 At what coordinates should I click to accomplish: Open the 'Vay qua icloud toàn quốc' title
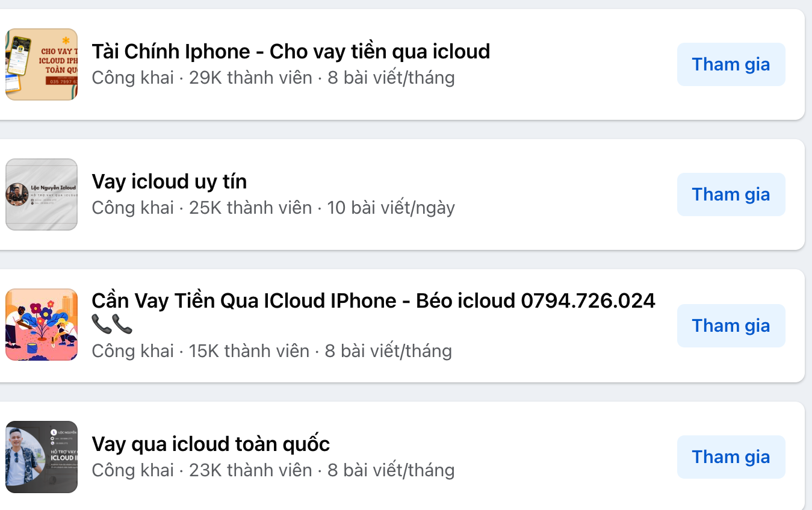211,444
